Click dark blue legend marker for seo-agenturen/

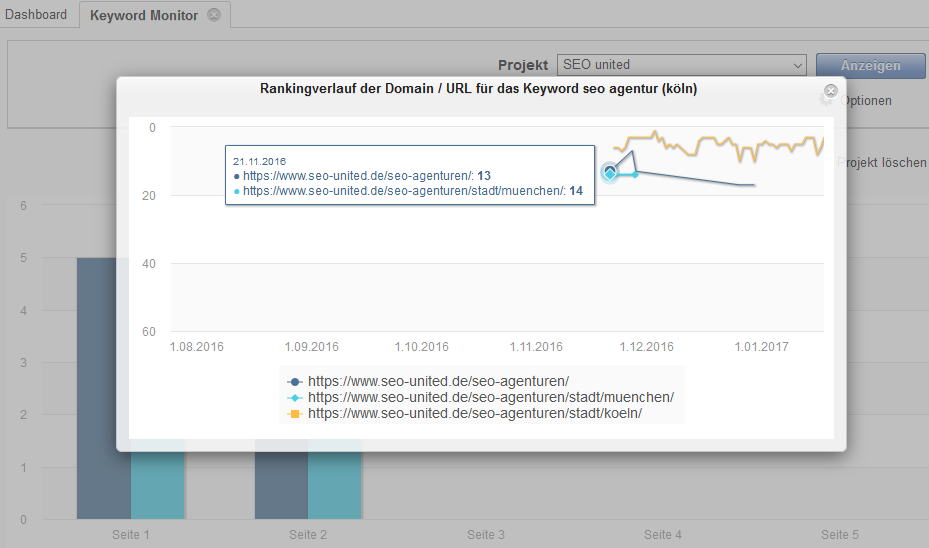(x=294, y=382)
